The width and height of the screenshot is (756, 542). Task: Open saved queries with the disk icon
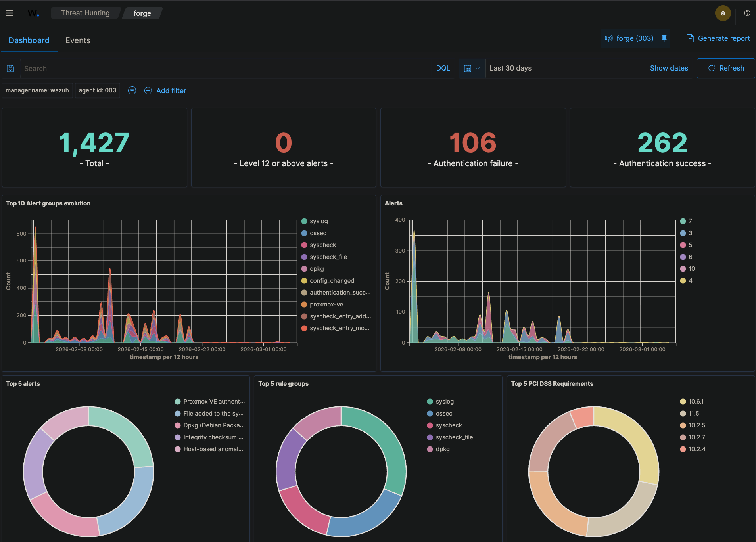coord(10,68)
